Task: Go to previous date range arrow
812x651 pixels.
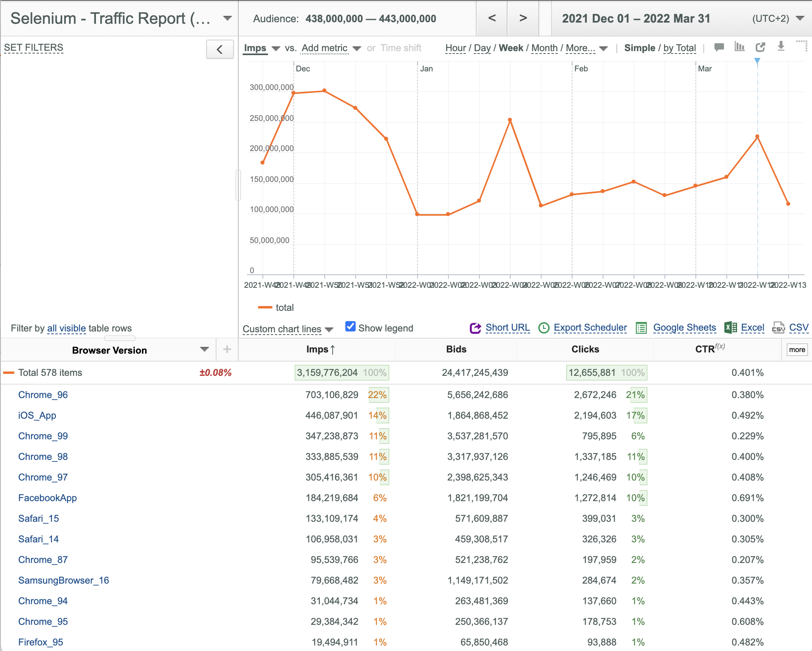Action: click(492, 18)
